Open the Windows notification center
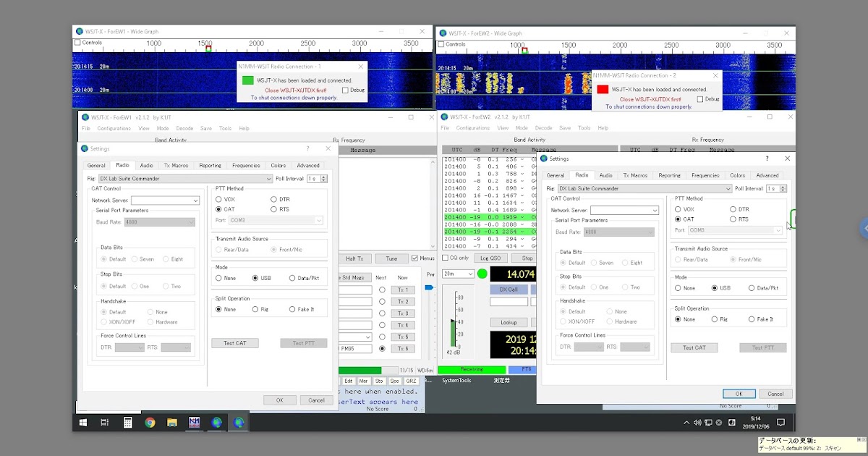The height and width of the screenshot is (456, 868). 780,423
